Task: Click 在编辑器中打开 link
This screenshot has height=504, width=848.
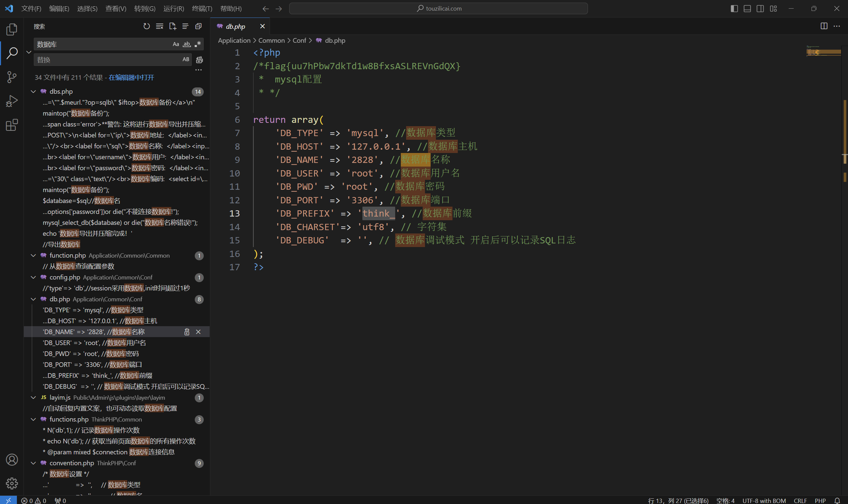Action: pyautogui.click(x=132, y=77)
